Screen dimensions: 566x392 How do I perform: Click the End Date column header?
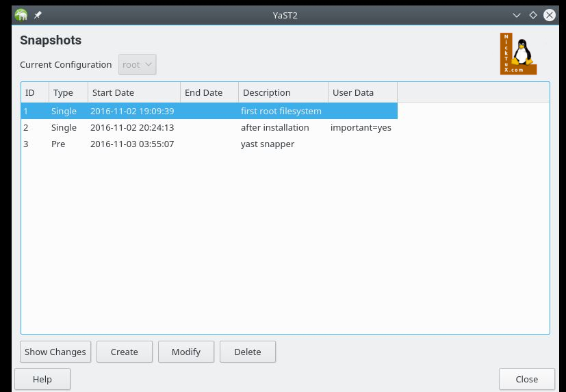[x=209, y=92]
